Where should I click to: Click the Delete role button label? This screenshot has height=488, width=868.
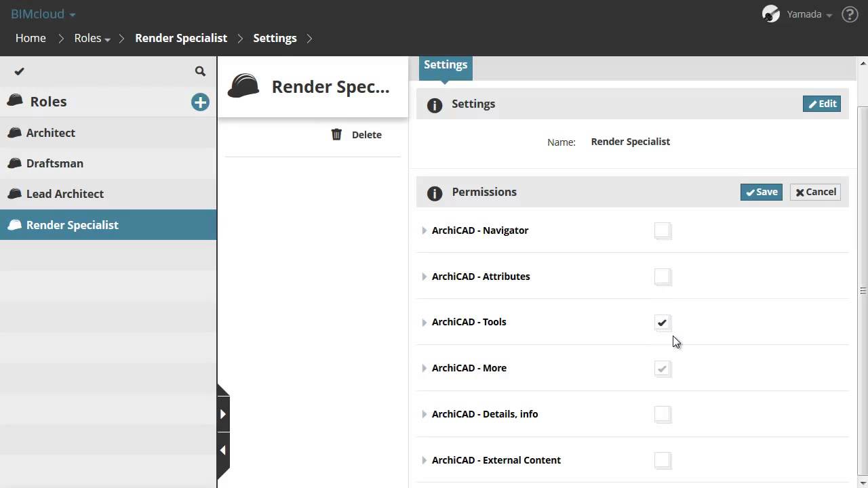click(367, 134)
